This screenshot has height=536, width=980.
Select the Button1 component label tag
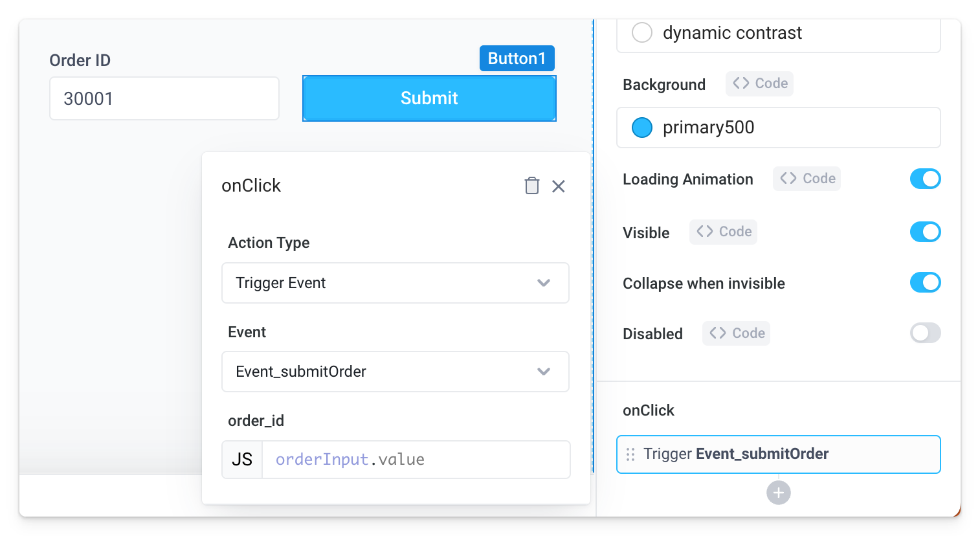pos(517,58)
